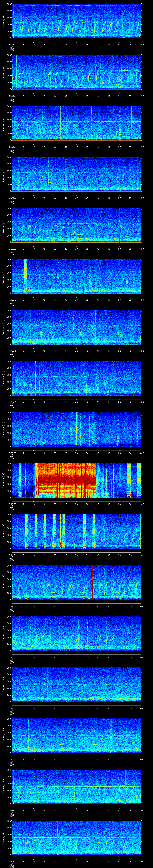Click the 16:06:00 start time label
This screenshot has height=868, width=153.
coord(12,300)
